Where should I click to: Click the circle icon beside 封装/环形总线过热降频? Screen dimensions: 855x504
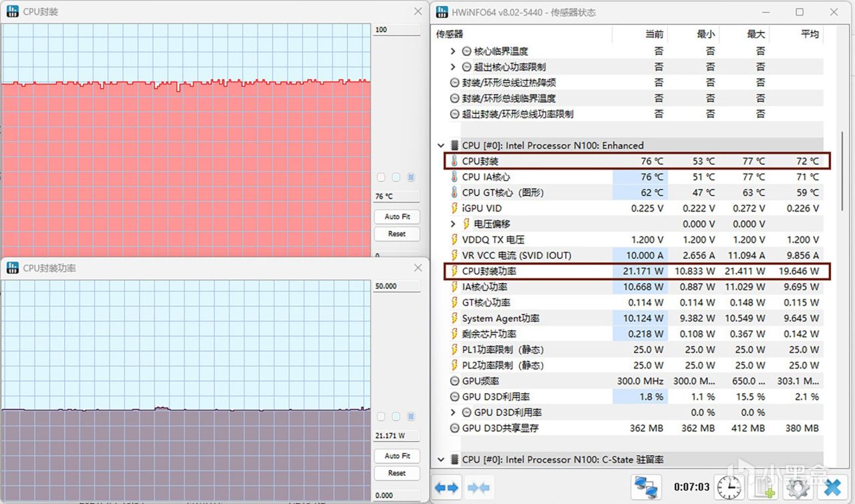(454, 83)
